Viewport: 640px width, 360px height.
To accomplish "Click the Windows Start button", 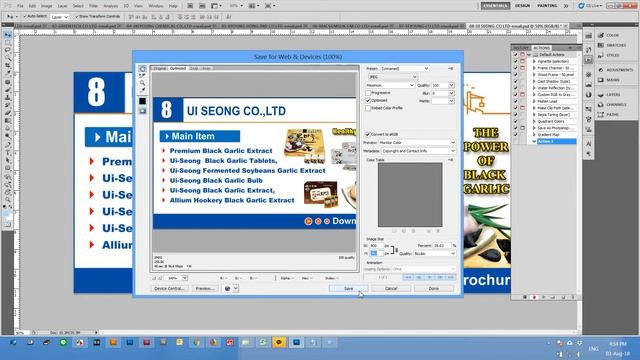I will point(13,342).
